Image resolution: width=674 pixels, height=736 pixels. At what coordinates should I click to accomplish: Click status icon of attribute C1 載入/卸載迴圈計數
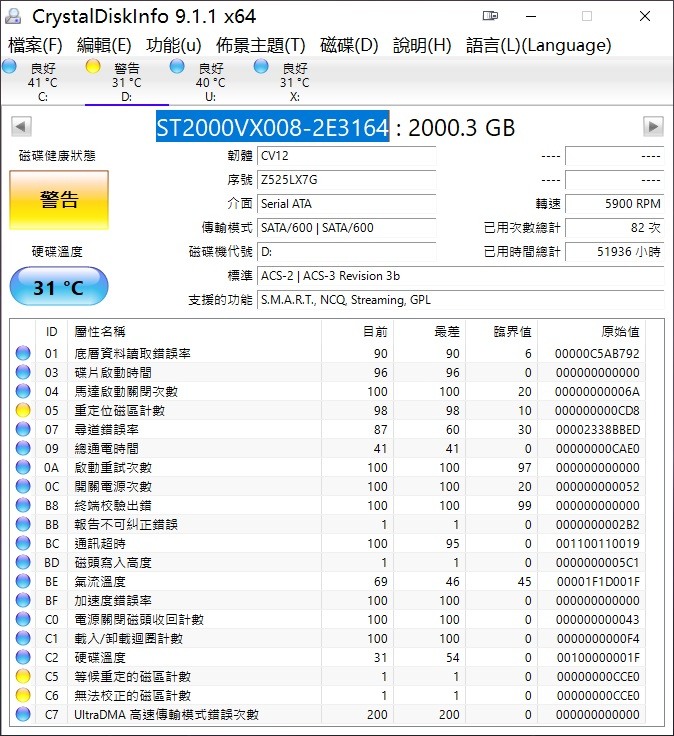click(x=23, y=638)
